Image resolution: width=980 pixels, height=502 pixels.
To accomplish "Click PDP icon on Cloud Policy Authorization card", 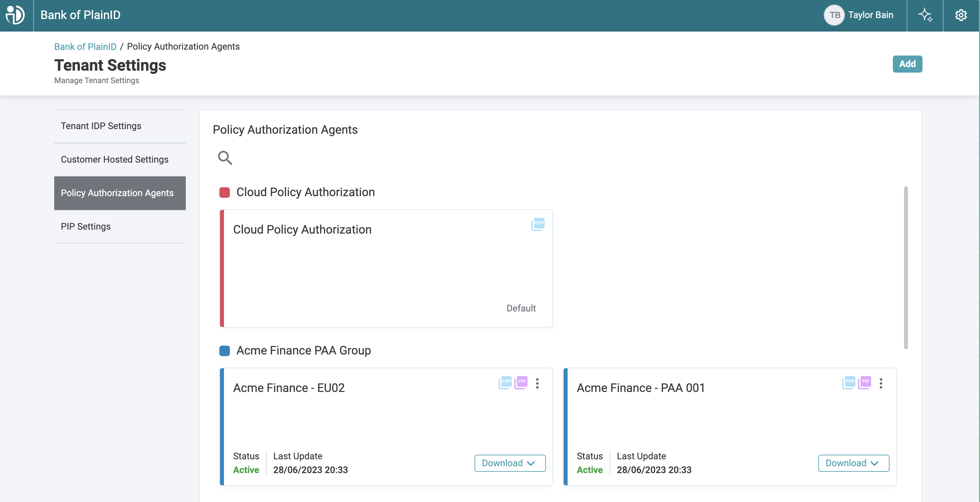I will [x=538, y=224].
